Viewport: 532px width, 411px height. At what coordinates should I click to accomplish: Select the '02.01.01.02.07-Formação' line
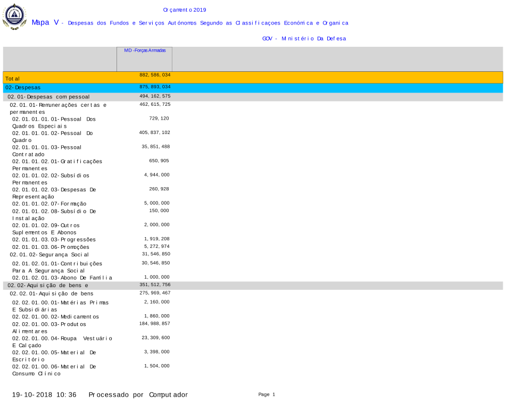click(49, 204)
